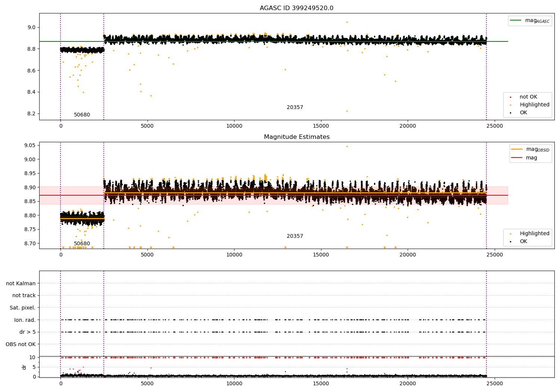Click the '20000' x-tick under the middle plot
Screen dimensions: 560x392
[x=408, y=255]
